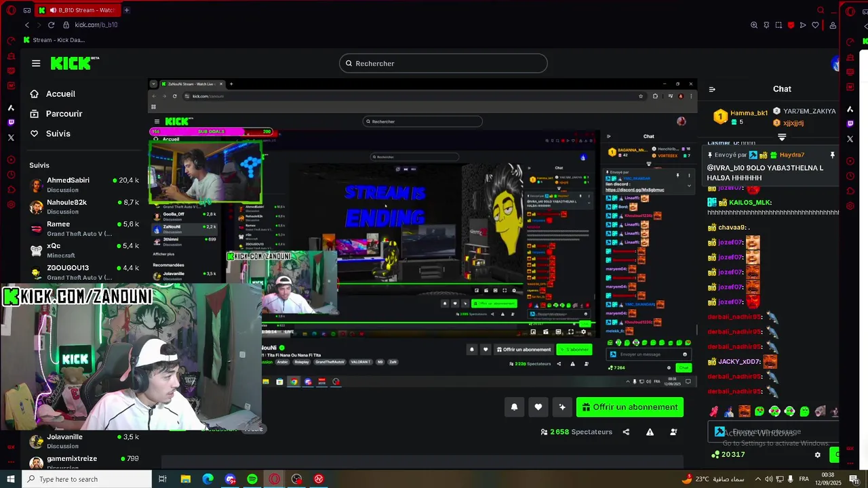The image size is (868, 488).
Task: Click the stream notification bell button
Action: click(x=514, y=407)
